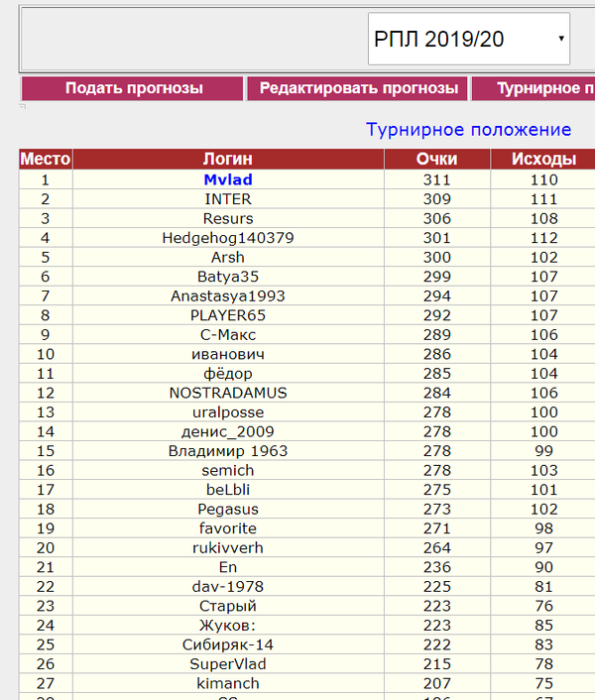Select the kimanch login cell
This screenshot has height=700, width=595.
(x=228, y=683)
